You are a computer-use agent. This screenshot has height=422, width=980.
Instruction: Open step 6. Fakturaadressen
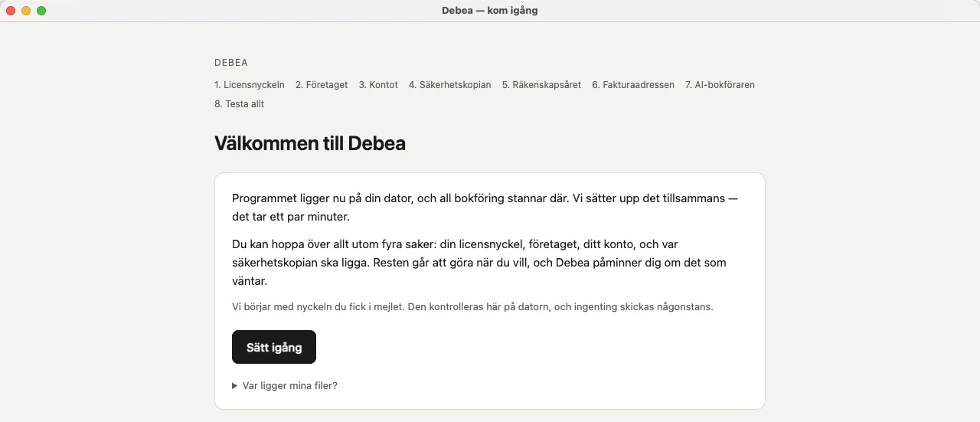633,85
